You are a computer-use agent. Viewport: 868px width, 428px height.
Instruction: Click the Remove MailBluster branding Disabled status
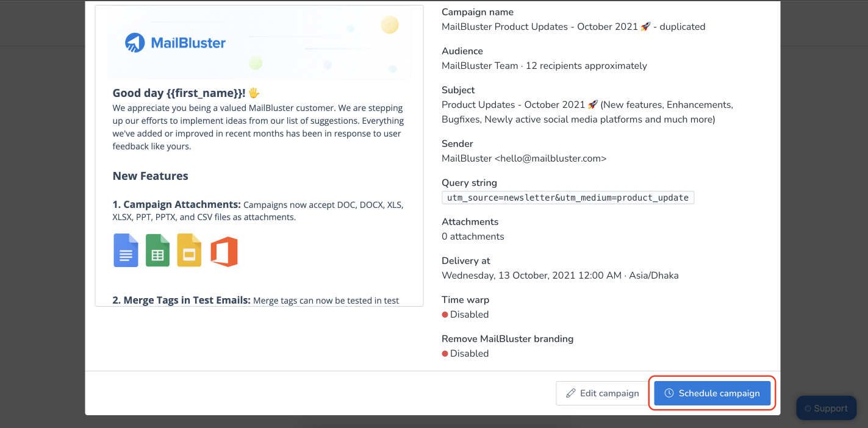tap(465, 354)
